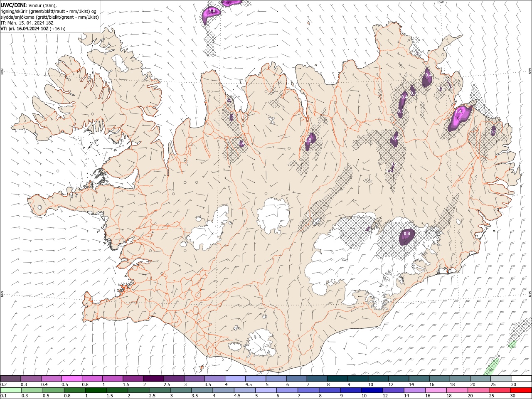This screenshot has height=399, width=532.
Task: Click the 0.4 blob over the southeast glacier
Action: (407, 236)
